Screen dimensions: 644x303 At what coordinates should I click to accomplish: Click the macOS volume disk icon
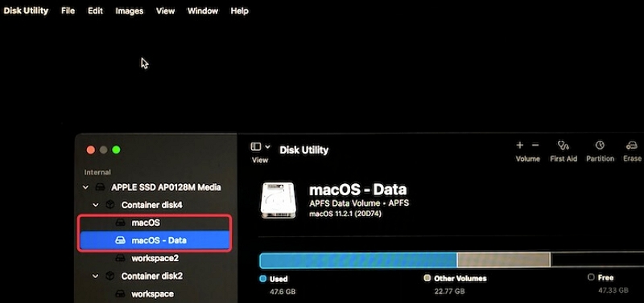point(120,223)
